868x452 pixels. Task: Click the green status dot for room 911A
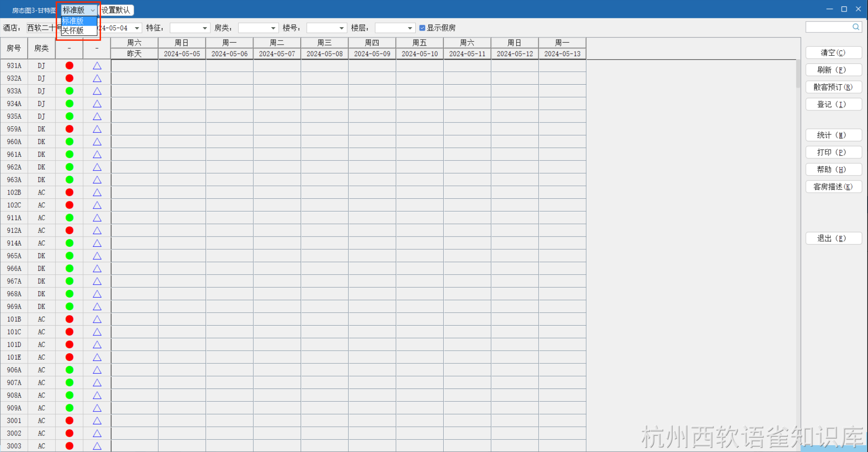69,218
